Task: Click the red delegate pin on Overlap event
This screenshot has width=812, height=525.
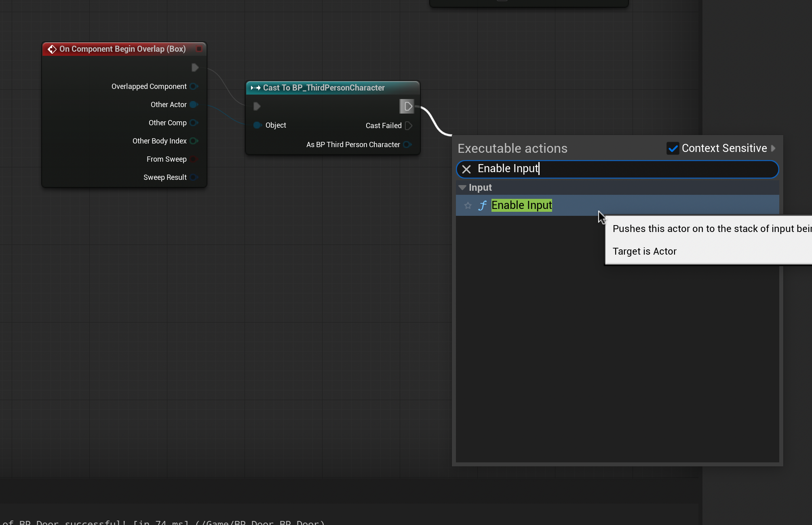Action: tap(199, 49)
